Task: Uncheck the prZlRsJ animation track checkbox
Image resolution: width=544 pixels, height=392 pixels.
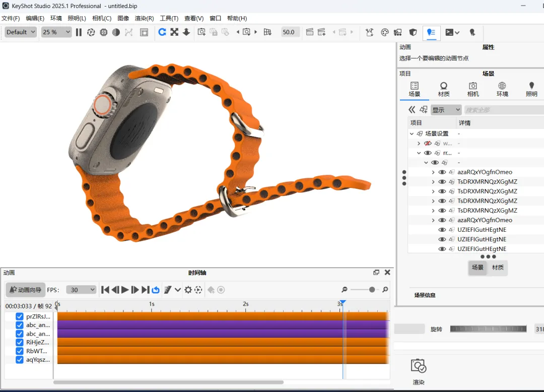Action: (x=20, y=317)
